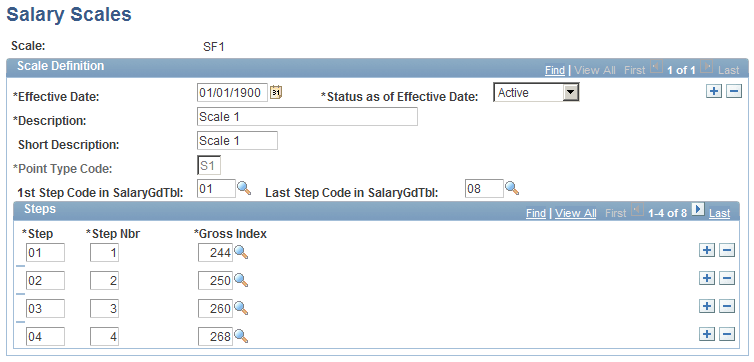Click the Point Type Code field
Image resolution: width=754 pixels, height=362 pixels.
point(209,165)
